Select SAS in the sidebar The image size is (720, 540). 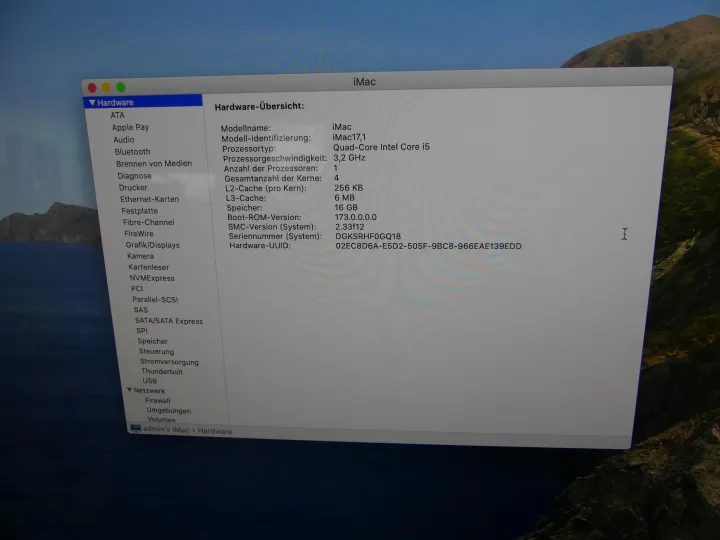tap(141, 310)
